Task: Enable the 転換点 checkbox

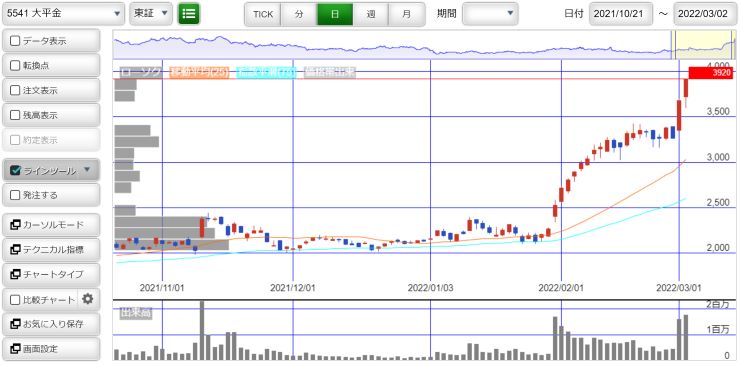Action: coord(15,66)
